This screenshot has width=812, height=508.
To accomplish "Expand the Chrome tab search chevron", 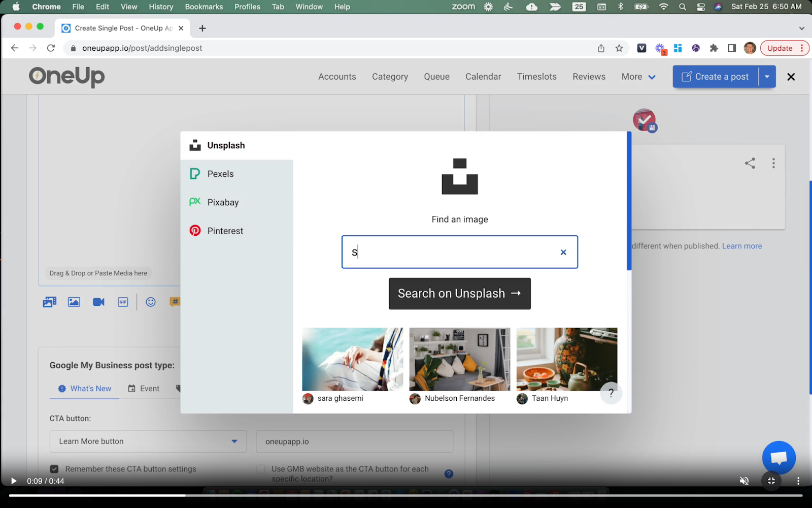I will (802, 28).
